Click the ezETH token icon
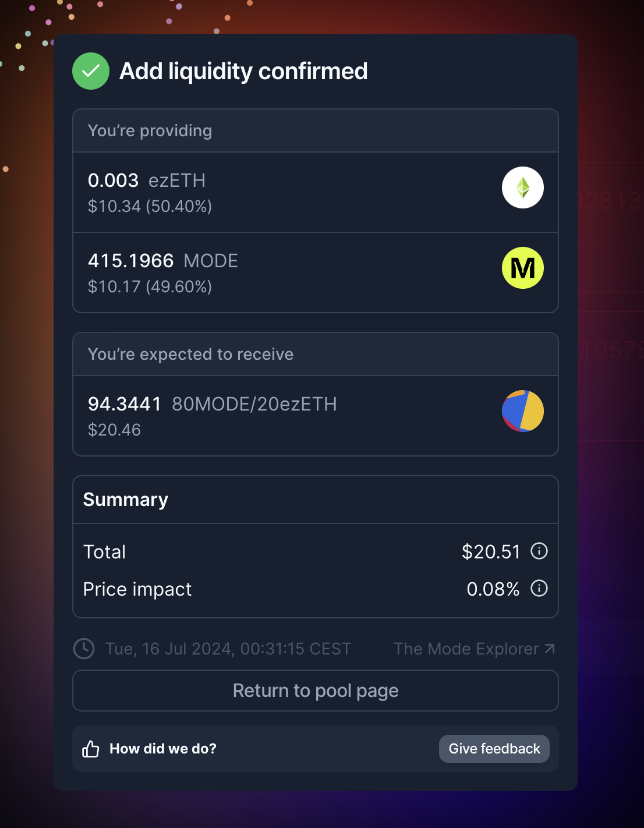 (523, 187)
